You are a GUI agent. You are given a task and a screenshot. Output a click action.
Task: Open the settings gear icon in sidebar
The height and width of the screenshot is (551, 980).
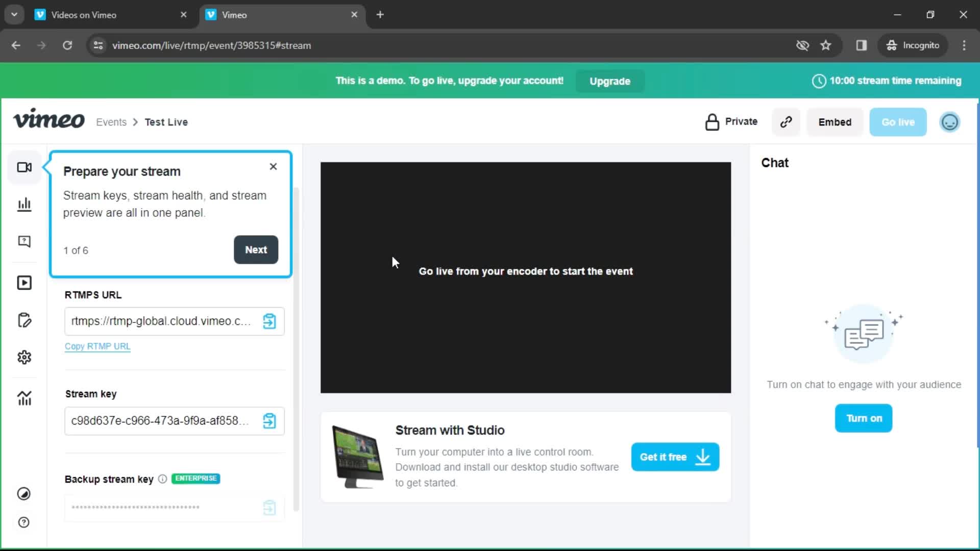pos(24,357)
